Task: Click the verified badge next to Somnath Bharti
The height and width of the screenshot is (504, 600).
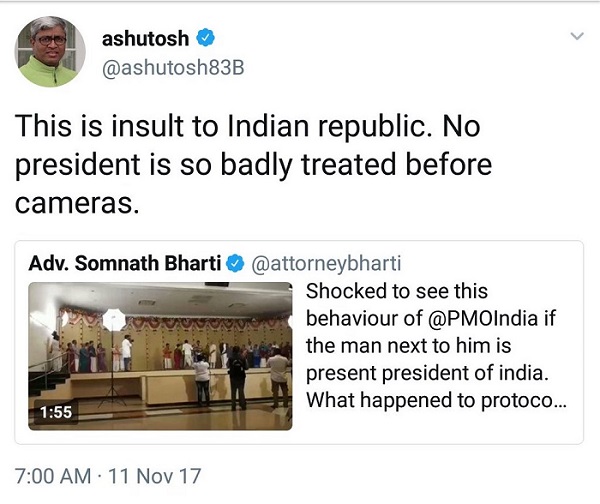Action: coord(236,263)
